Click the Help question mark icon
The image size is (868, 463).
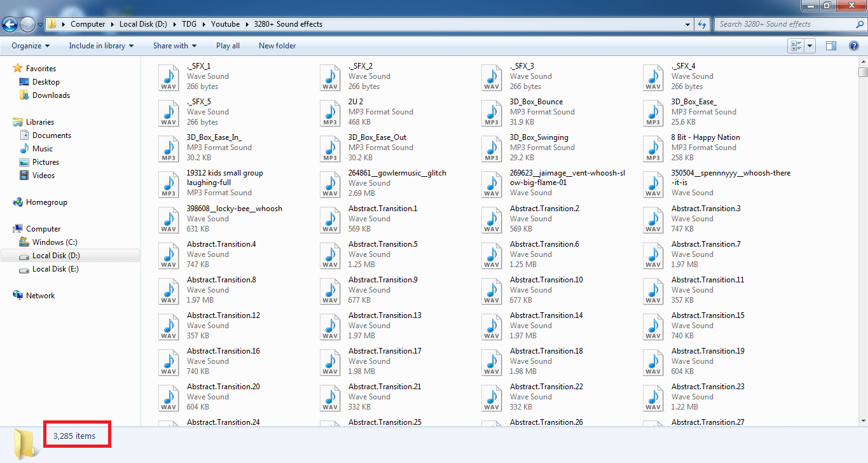[854, 46]
